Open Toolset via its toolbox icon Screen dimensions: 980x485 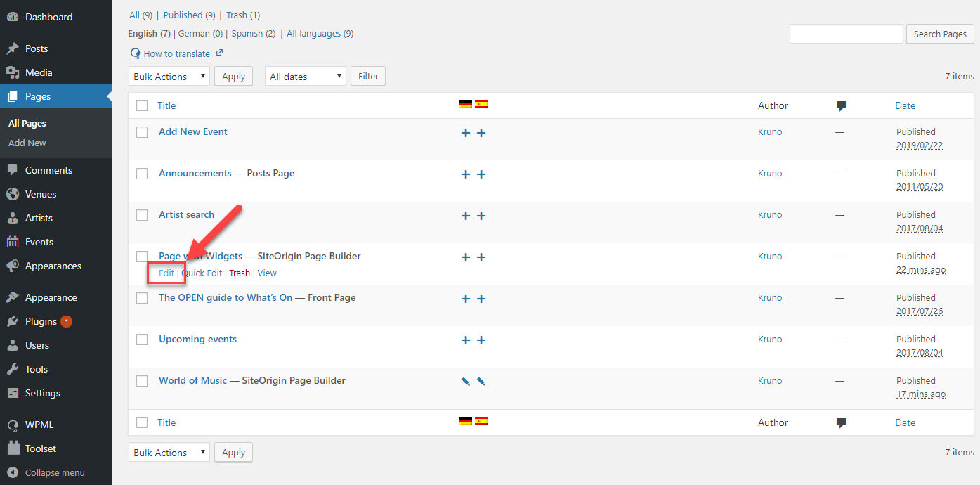[x=13, y=448]
